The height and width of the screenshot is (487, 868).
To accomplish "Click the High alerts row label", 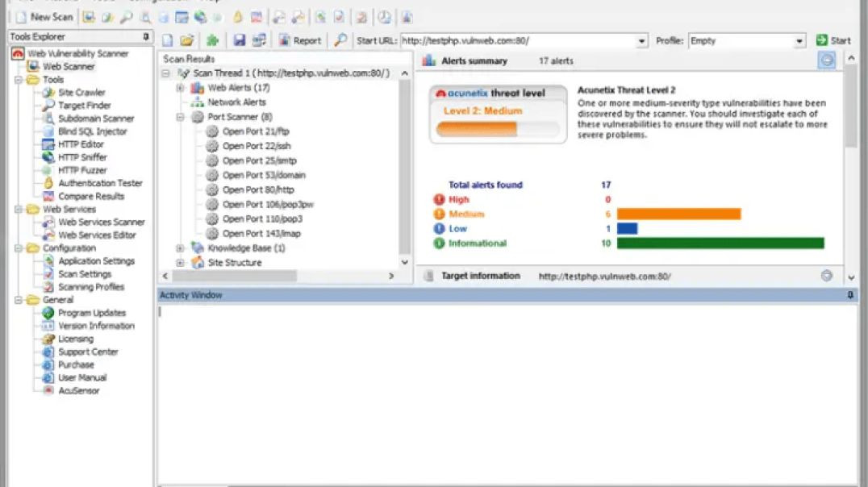I will click(x=458, y=199).
